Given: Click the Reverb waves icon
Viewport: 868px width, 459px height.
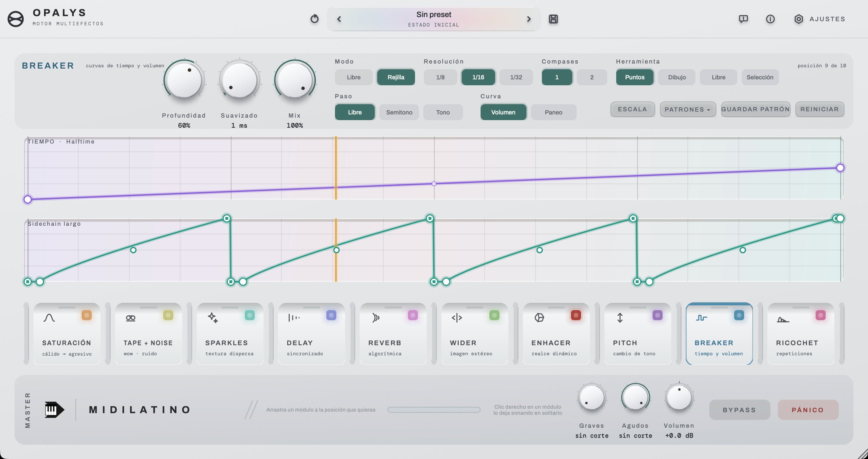Looking at the screenshot, I should (376, 318).
